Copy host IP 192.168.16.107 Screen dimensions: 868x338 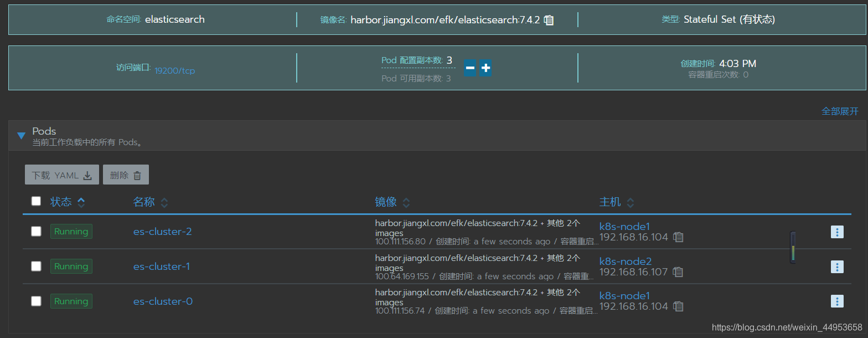(678, 272)
